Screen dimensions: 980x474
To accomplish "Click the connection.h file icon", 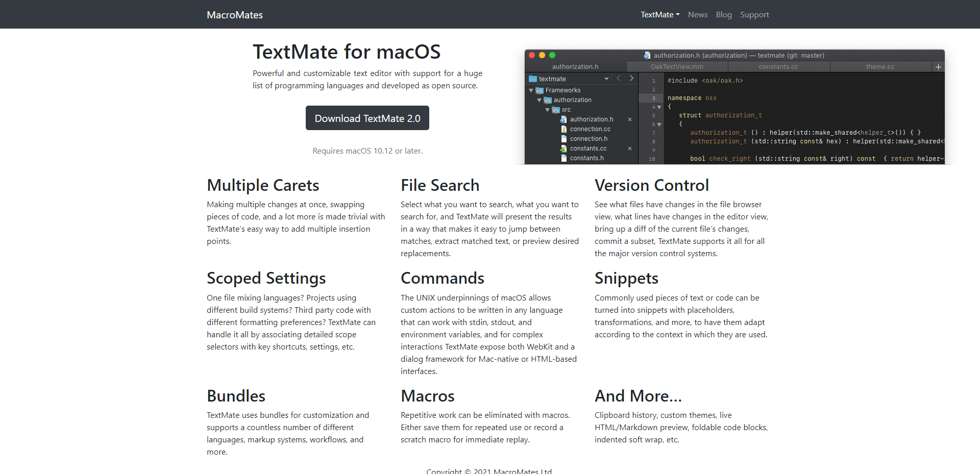I will tap(563, 139).
